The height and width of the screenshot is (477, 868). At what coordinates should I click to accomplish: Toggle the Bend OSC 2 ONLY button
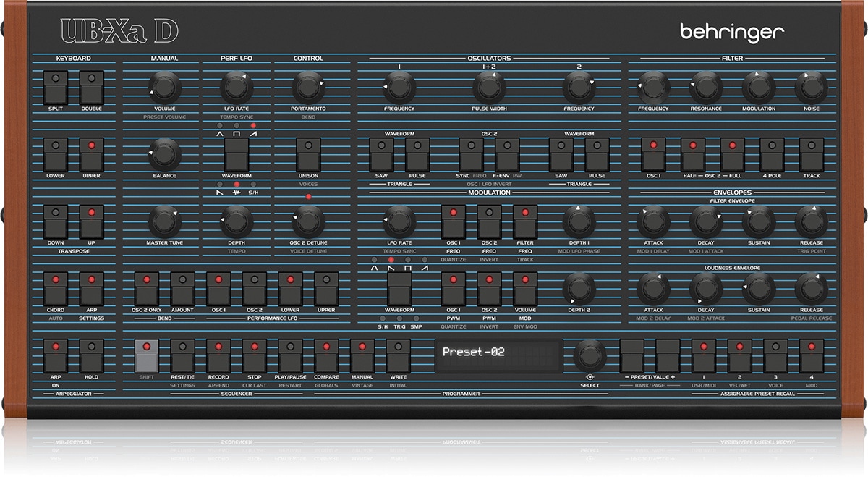click(147, 289)
